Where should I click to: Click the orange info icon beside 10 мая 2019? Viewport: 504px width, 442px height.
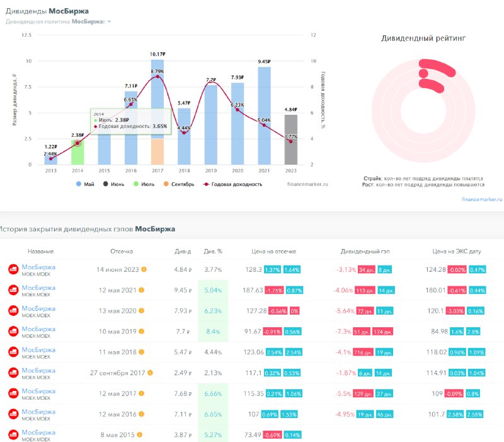[141, 331]
